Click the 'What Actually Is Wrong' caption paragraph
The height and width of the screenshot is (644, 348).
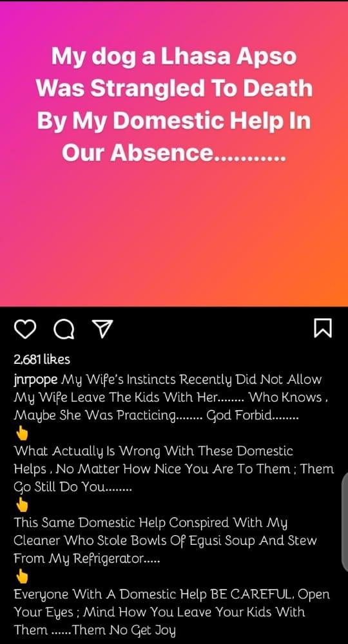pos(174,469)
